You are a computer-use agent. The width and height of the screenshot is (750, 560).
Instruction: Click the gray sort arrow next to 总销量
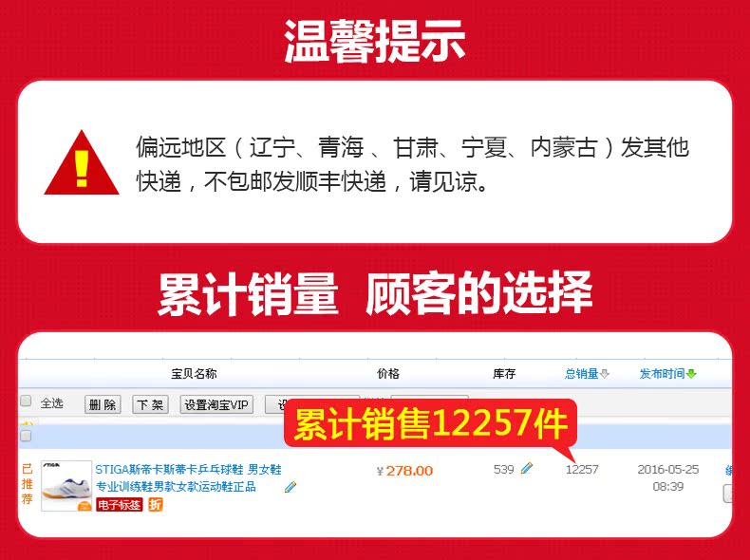coord(605,374)
